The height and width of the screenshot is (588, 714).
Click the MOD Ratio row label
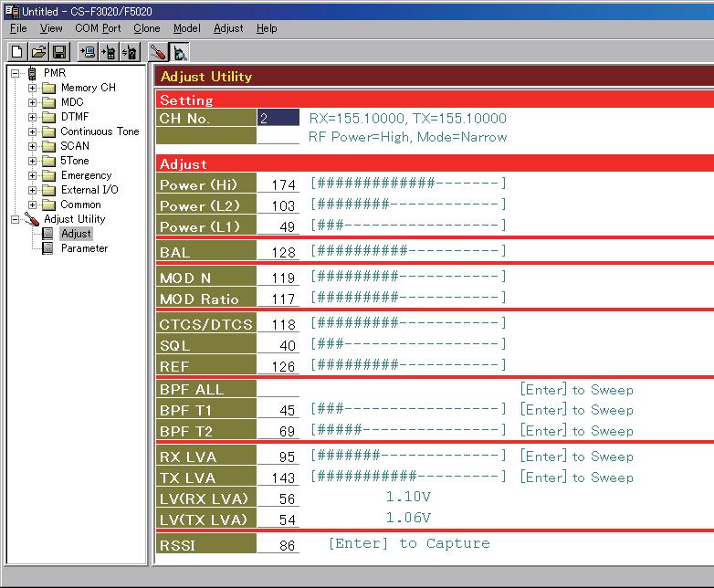(x=205, y=299)
